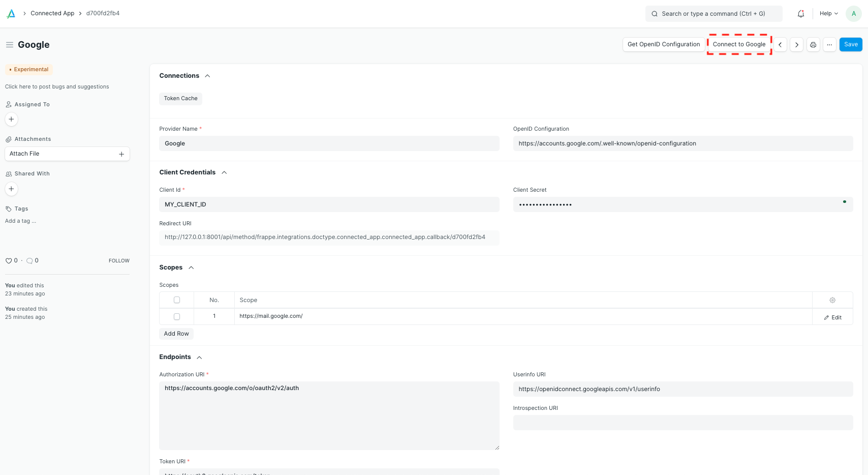Screen dimensions: 868x475
Task: Collapse the Connections section
Action: pos(207,76)
